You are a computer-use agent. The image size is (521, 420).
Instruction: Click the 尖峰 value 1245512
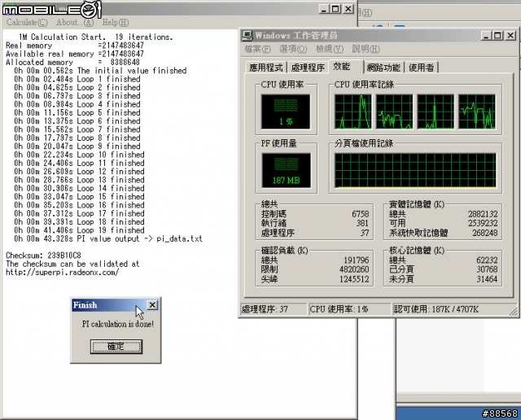[354, 279]
